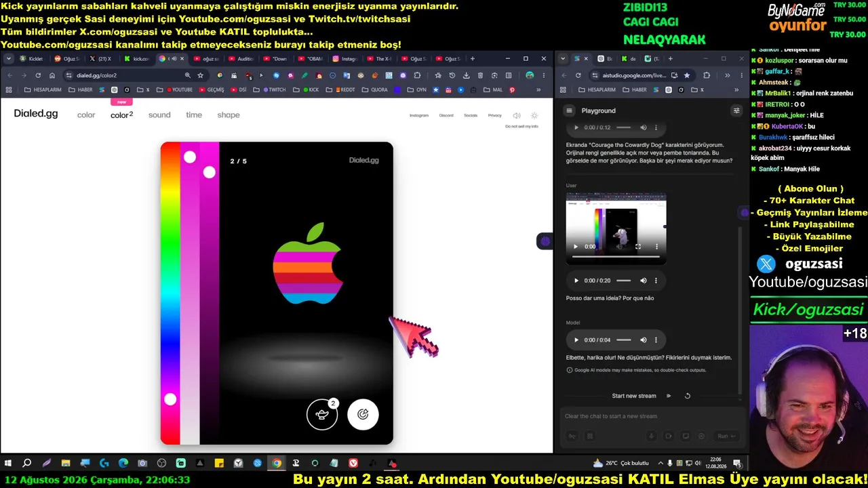868x488 pixels.
Task: Click the rainbow hue slider strip
Action: coord(170,293)
